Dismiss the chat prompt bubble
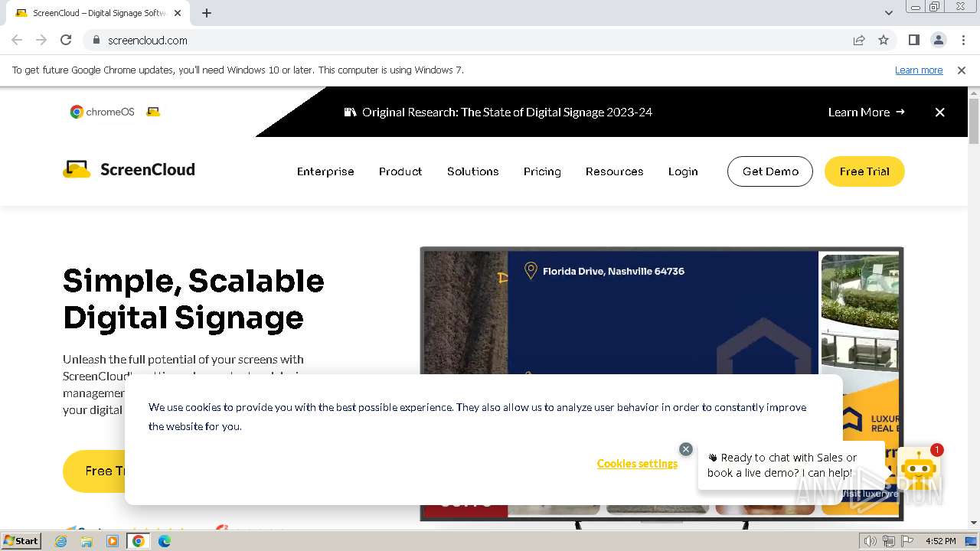 pyautogui.click(x=686, y=449)
